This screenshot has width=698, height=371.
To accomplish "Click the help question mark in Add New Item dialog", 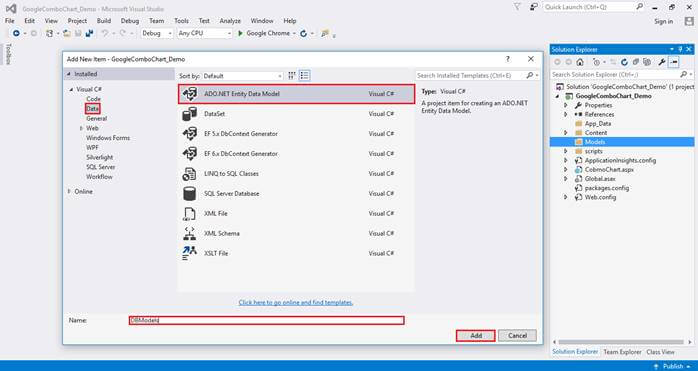I will (x=507, y=59).
